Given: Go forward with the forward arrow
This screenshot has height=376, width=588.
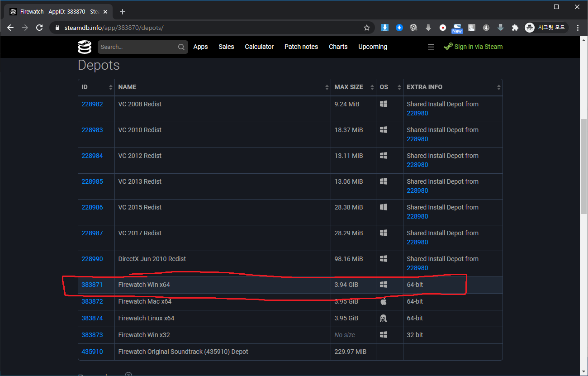Looking at the screenshot, I should click(x=25, y=28).
